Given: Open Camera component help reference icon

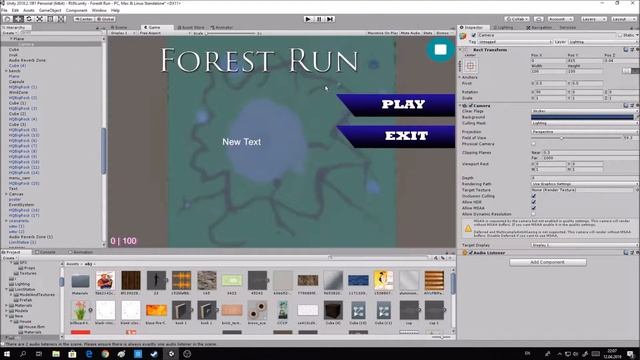Looking at the screenshot, I should (x=626, y=105).
